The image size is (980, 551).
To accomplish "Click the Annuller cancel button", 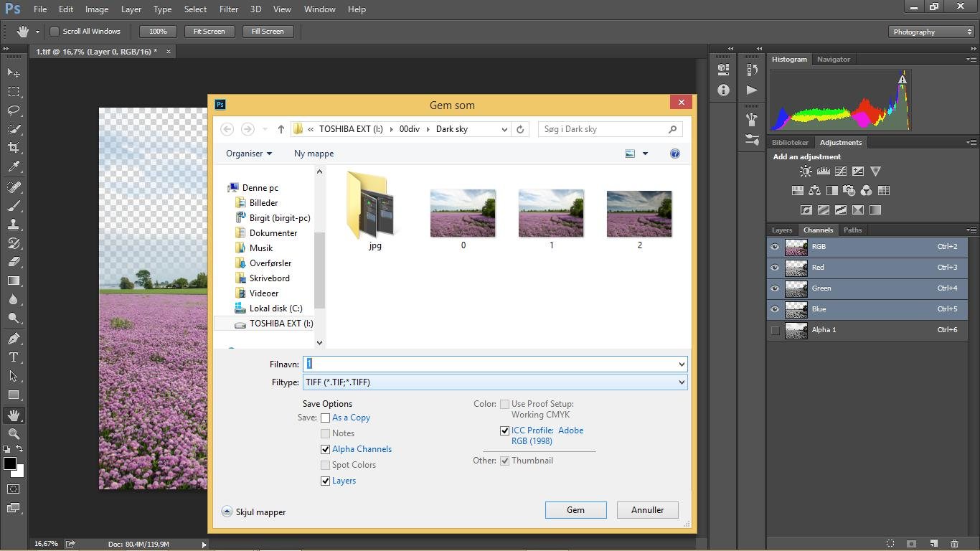I will point(647,510).
